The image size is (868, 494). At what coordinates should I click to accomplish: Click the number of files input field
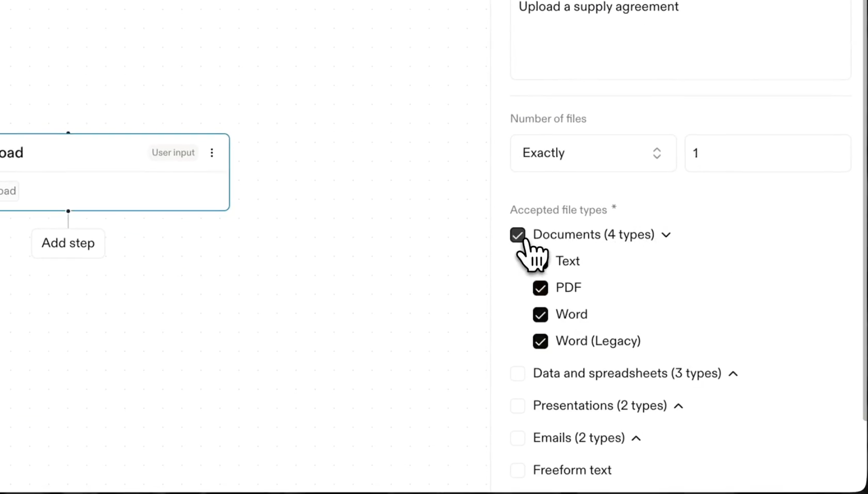[x=767, y=153]
